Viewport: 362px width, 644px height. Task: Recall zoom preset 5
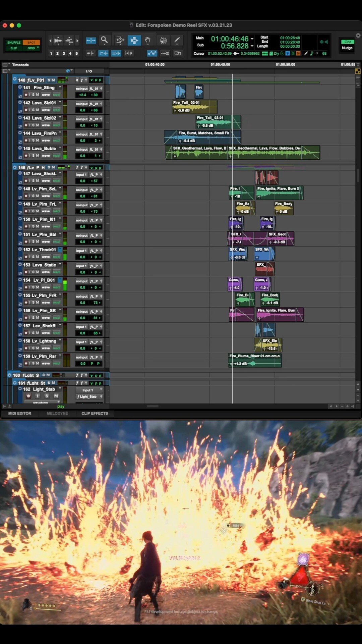76,53
